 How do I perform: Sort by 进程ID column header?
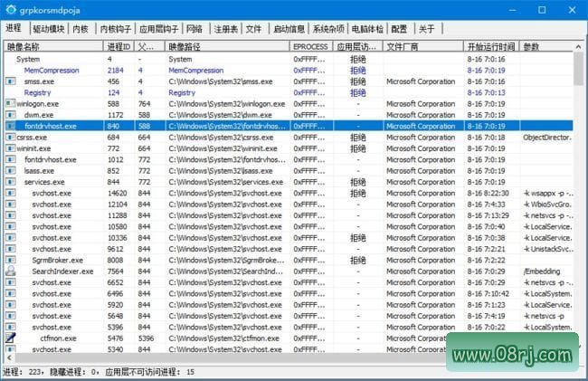click(119, 46)
